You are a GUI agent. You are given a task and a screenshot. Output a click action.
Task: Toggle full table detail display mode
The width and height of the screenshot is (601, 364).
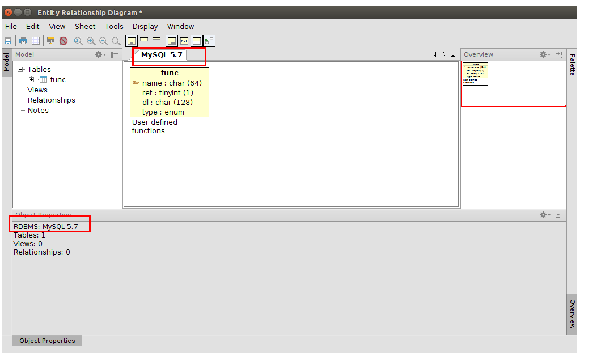132,41
